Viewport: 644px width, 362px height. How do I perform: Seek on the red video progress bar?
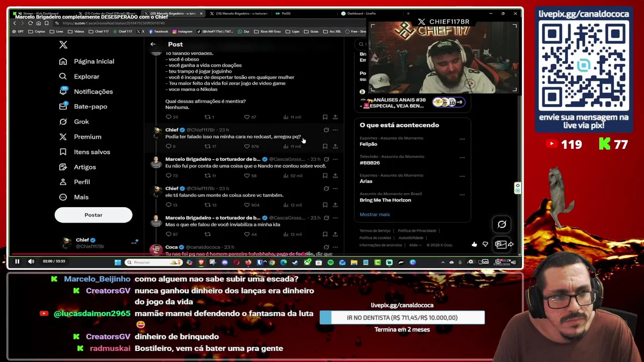tap(266, 255)
